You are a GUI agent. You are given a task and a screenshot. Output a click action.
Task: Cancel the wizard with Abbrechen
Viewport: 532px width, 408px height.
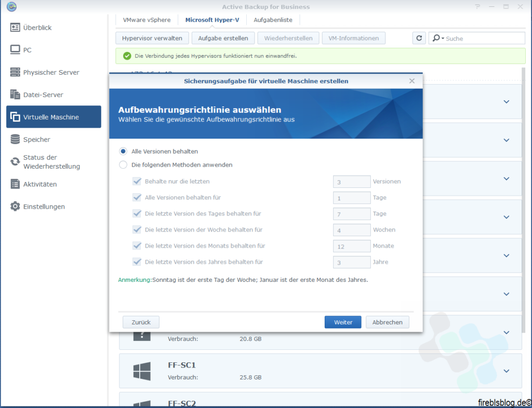tap(388, 322)
